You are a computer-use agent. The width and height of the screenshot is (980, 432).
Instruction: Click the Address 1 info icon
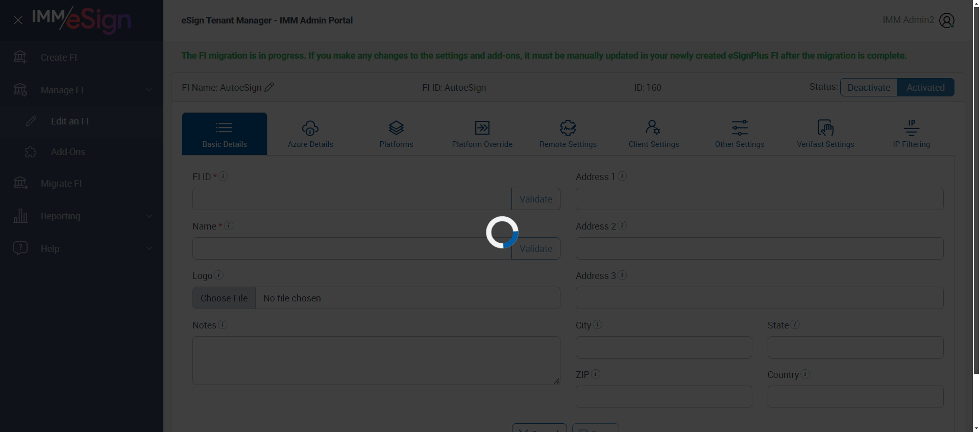(x=622, y=176)
